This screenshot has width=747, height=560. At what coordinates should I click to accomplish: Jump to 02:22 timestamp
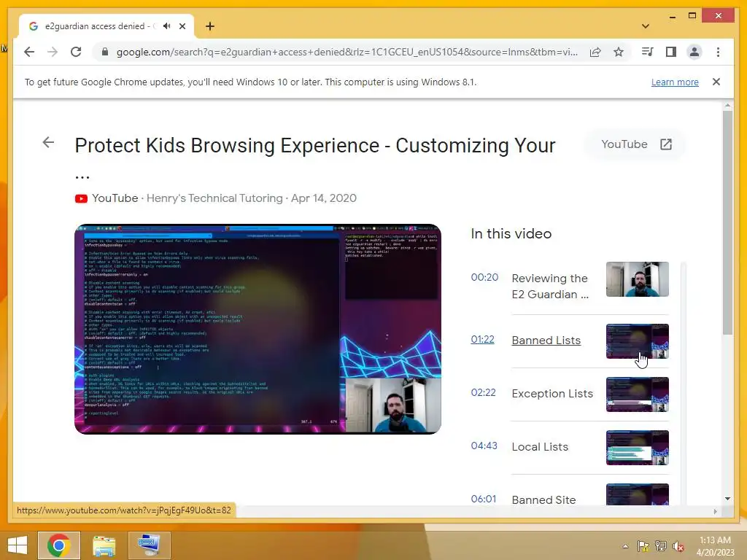tap(483, 392)
